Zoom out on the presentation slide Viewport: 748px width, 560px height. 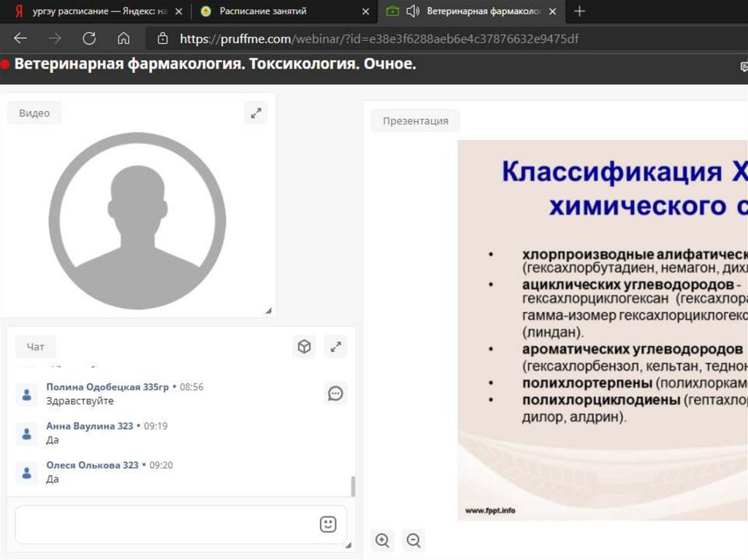[413, 540]
